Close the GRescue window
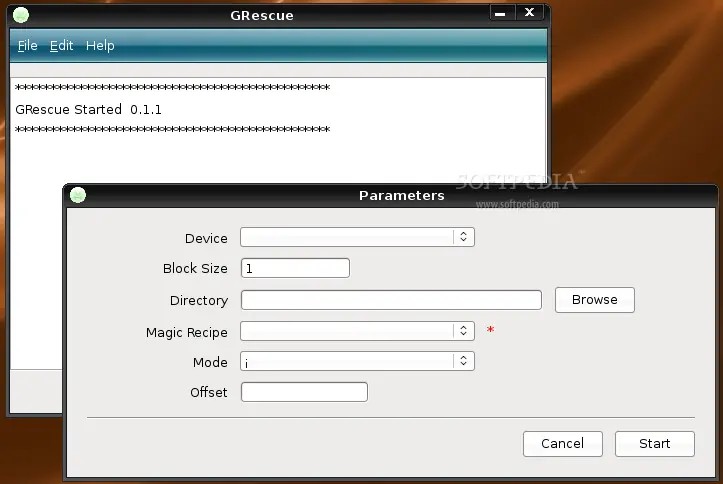723x484 pixels. click(x=529, y=13)
